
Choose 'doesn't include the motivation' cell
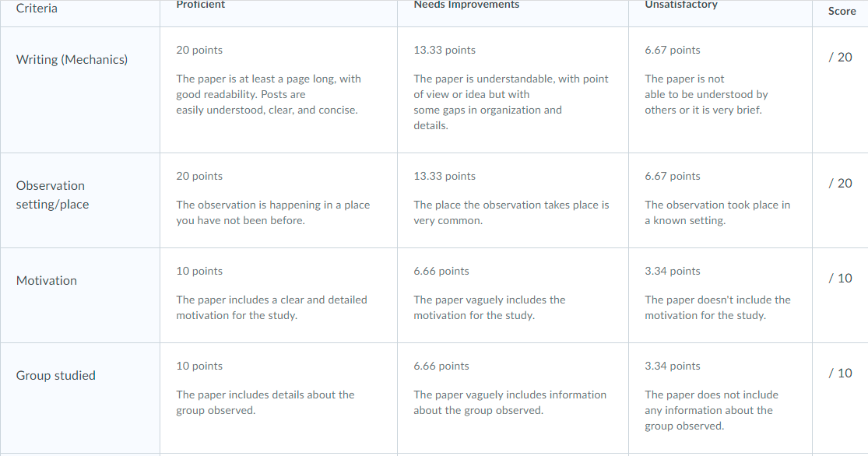(x=720, y=296)
